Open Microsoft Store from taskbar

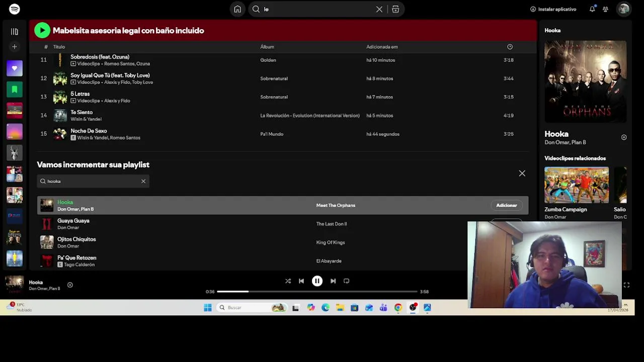tap(355, 308)
